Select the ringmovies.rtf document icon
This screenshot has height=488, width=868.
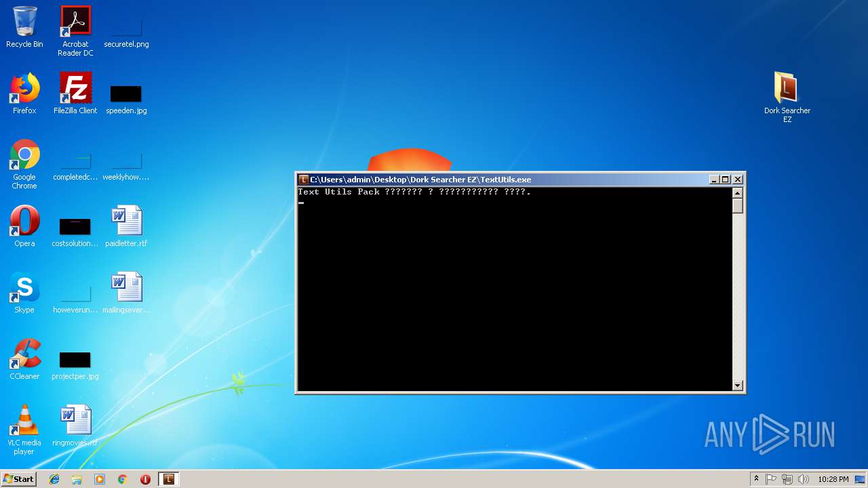coord(75,426)
